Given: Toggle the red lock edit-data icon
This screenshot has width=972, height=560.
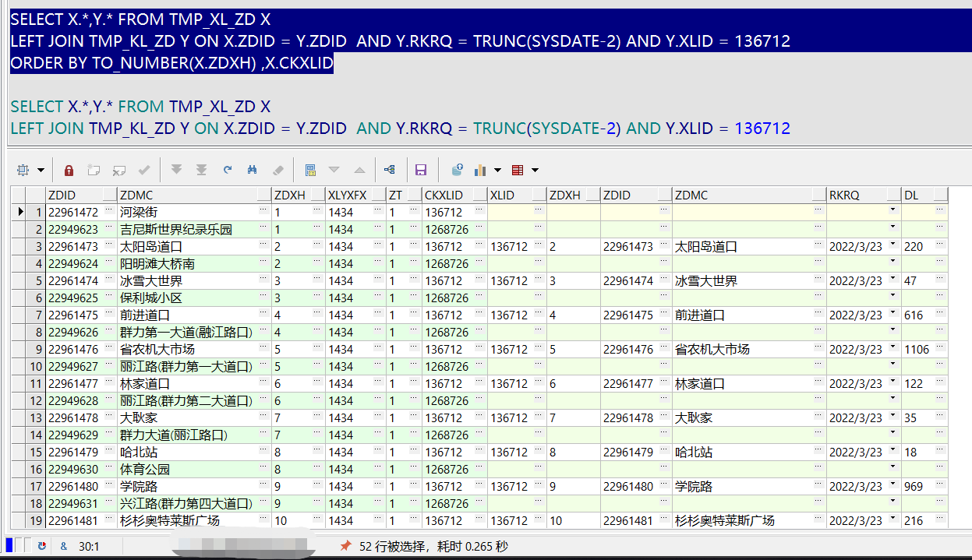Looking at the screenshot, I should pyautogui.click(x=69, y=170).
